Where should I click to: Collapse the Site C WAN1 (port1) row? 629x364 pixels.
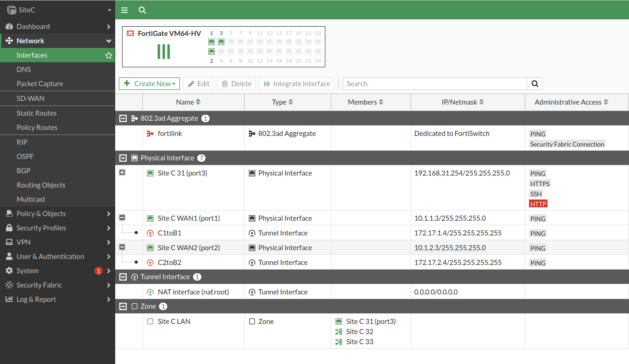(122, 217)
